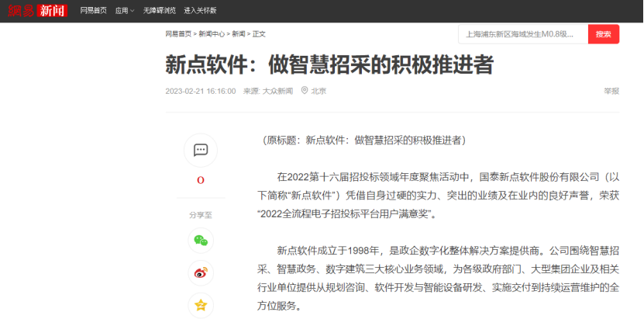The image size is (644, 319).
Task: Click 新闻中心 breadcrumb link
Action: [212, 34]
